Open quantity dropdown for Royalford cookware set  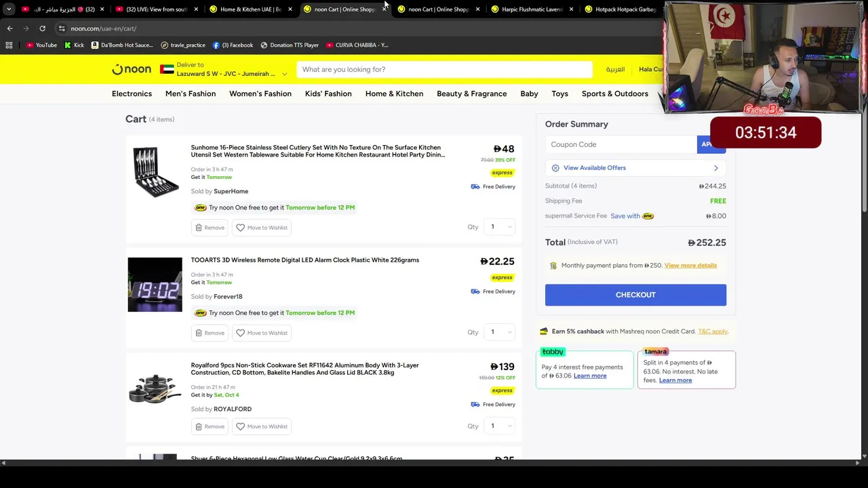tap(500, 426)
